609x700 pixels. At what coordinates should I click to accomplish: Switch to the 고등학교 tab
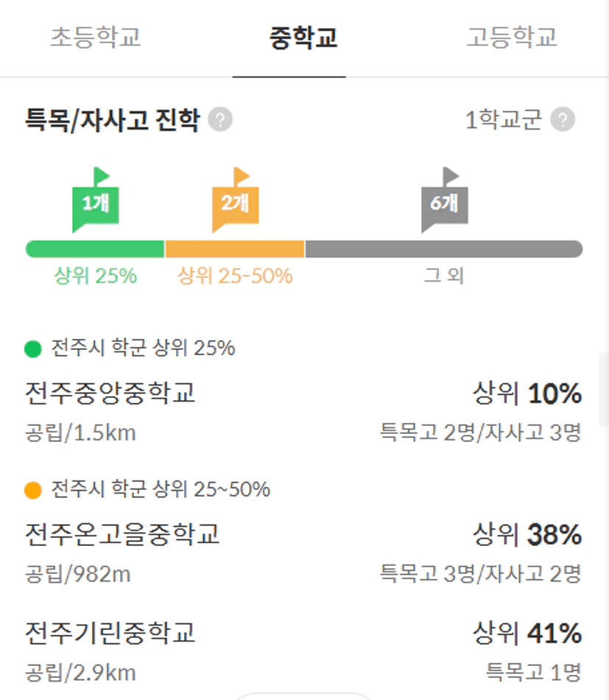[x=512, y=38]
